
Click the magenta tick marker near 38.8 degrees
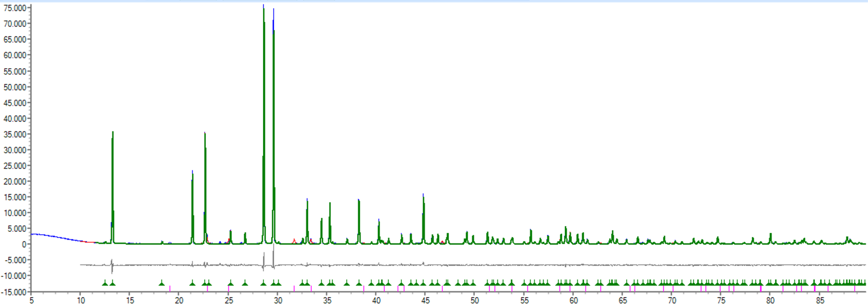point(364,288)
